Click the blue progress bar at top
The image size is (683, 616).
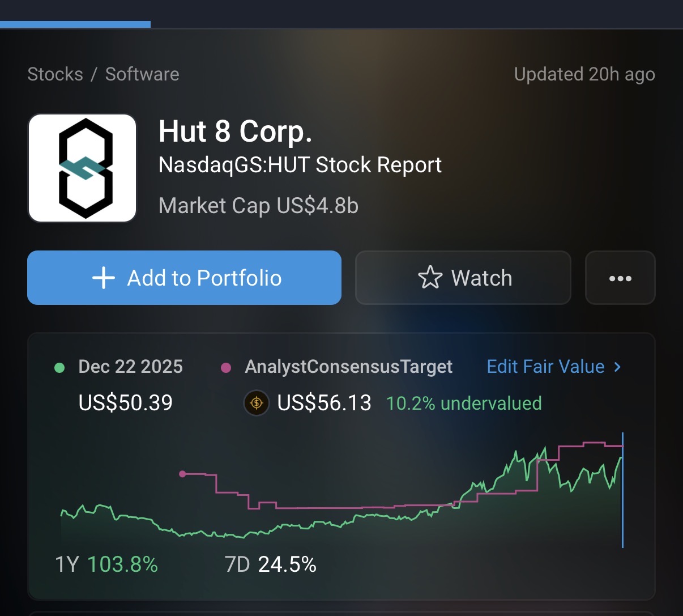pyautogui.click(x=75, y=24)
